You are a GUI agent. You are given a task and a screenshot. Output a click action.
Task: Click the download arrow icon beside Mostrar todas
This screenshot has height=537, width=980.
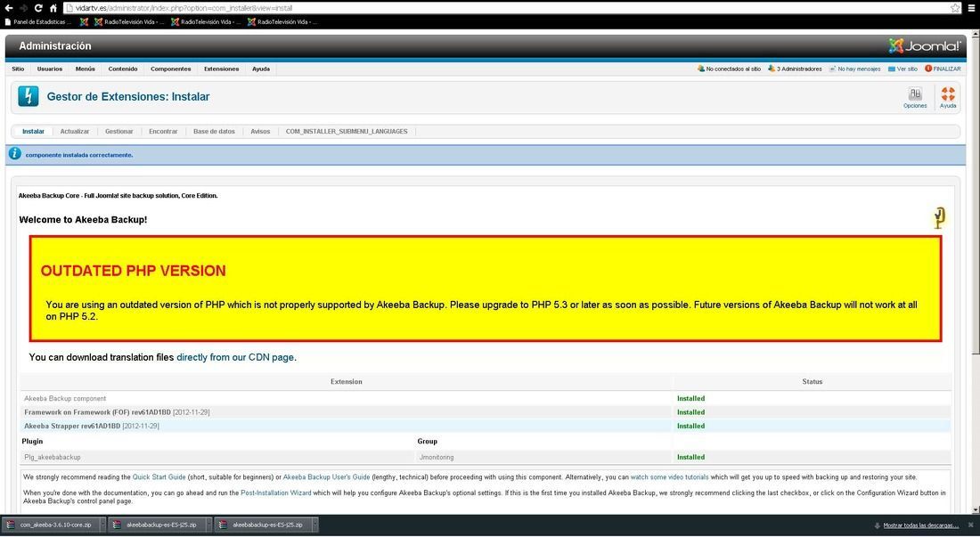[x=878, y=525]
